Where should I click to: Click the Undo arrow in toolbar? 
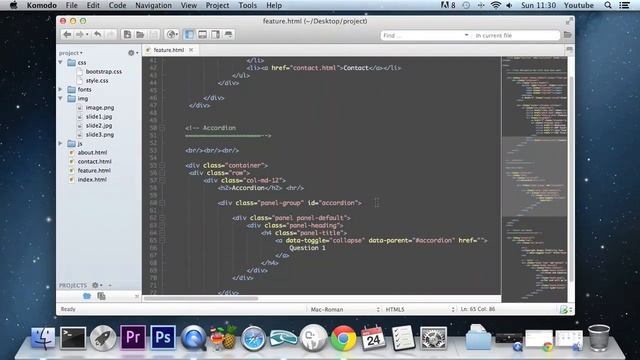coord(98,35)
